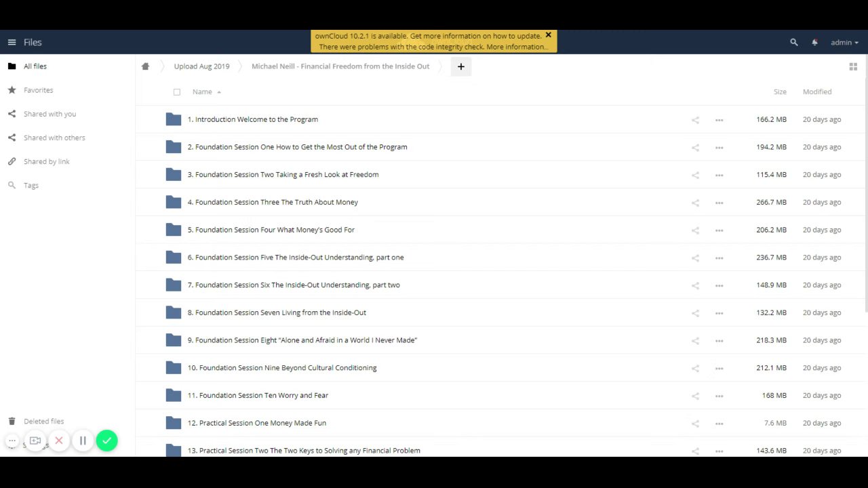This screenshot has height=488, width=868.
Task: Dismiss the ownCloud update notification
Action: click(549, 35)
